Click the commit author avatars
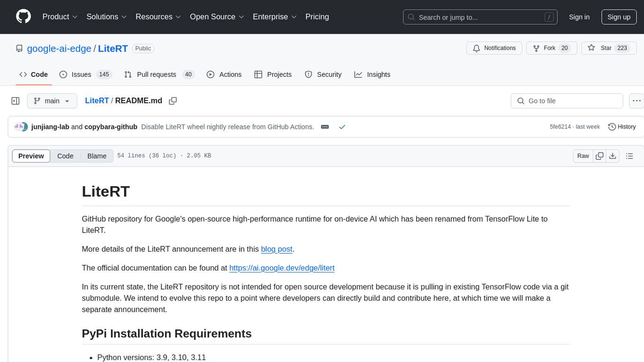The width and height of the screenshot is (644, 362). click(21, 127)
